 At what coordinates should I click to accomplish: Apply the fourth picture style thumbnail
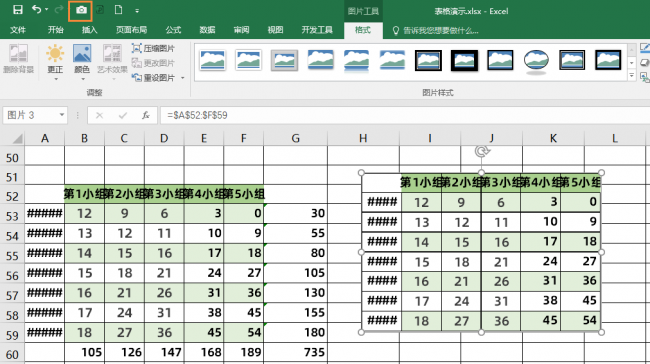tap(320, 60)
